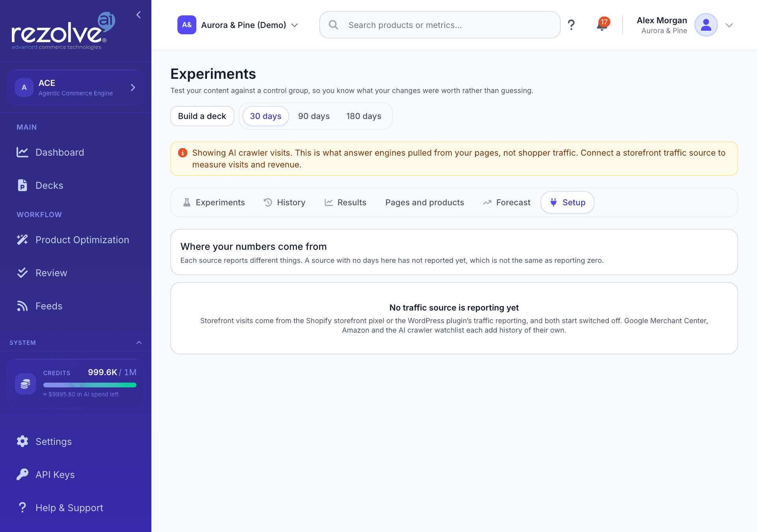Click the search magnifier icon
The image size is (757, 532).
coord(334,25)
